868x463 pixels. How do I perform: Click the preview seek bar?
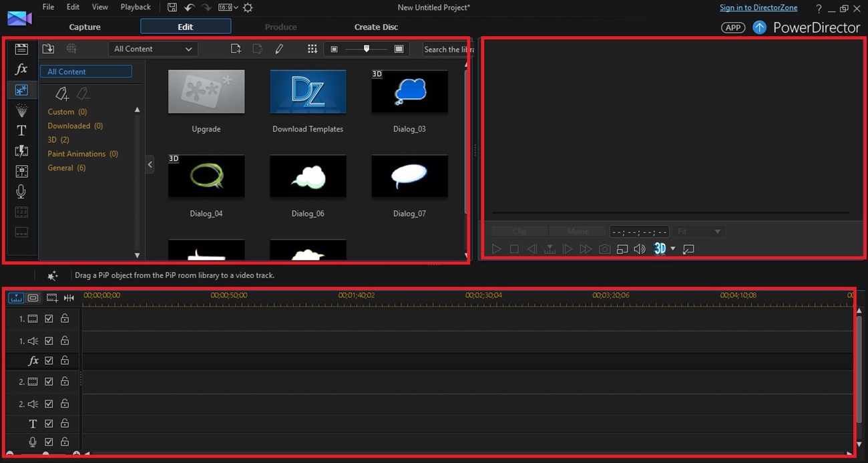point(670,213)
